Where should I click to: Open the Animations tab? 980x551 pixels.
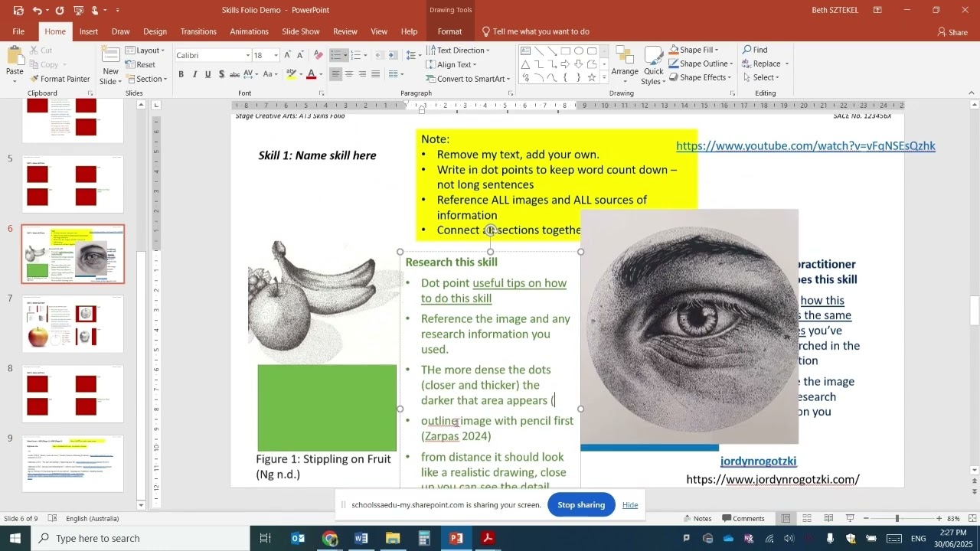point(249,31)
